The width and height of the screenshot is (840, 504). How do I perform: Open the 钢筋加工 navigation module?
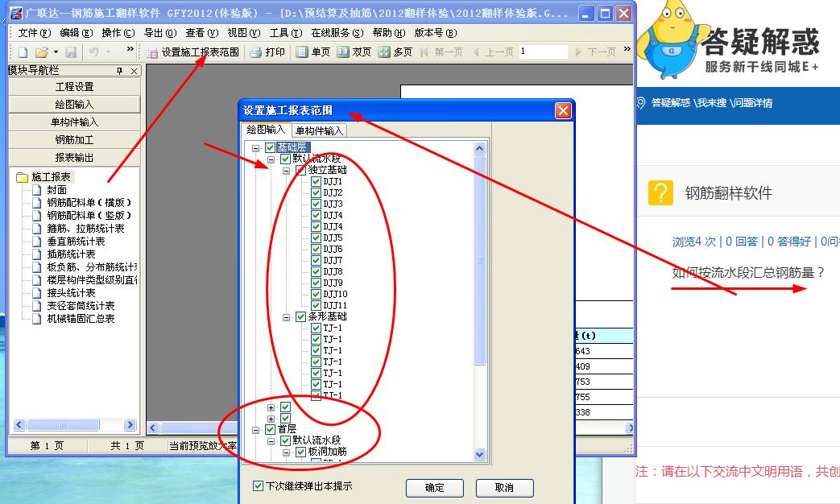coord(74,140)
